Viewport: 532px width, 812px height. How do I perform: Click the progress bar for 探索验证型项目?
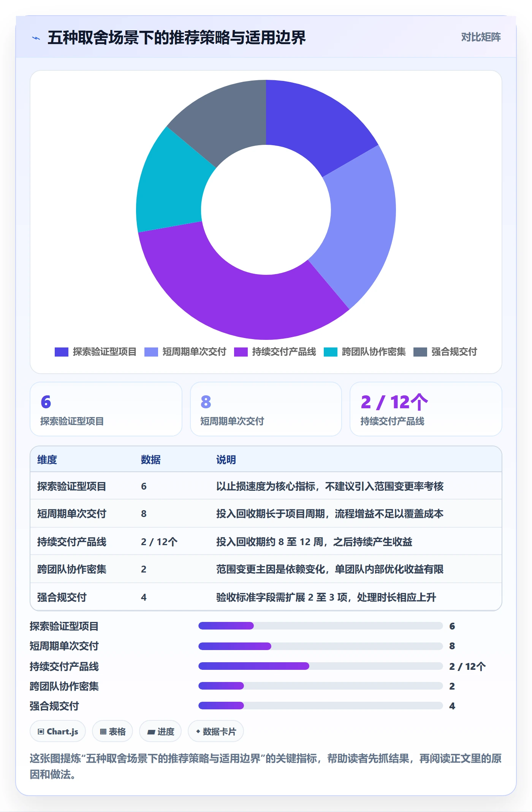(x=321, y=626)
